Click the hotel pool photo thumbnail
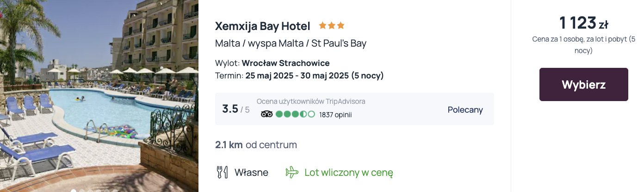Screen dimensions: 644x192 (x=99, y=96)
